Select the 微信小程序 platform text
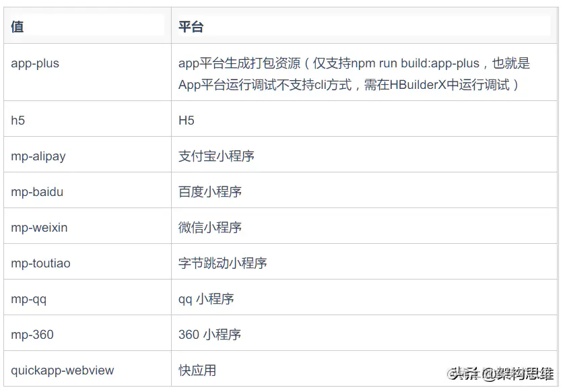The height and width of the screenshot is (392, 565). (209, 227)
